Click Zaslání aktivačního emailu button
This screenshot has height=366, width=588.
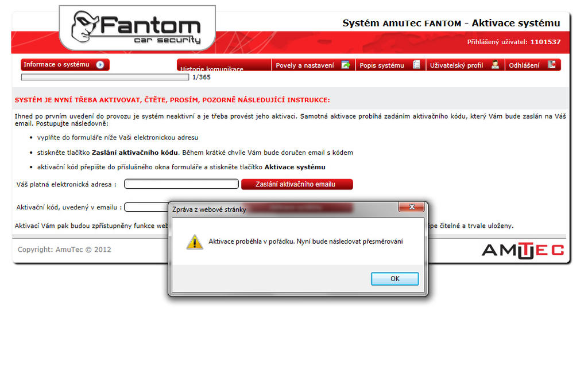[x=297, y=184]
